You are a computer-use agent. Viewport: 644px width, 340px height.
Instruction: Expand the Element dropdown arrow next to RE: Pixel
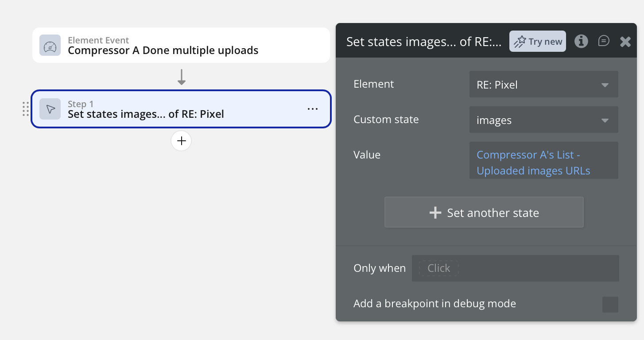pyautogui.click(x=605, y=85)
